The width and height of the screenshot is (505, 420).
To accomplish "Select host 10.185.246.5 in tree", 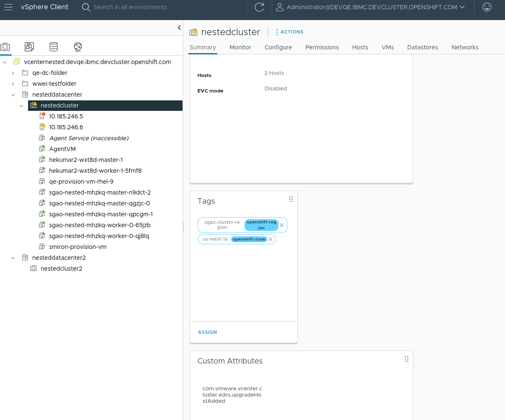I will 66,116.
